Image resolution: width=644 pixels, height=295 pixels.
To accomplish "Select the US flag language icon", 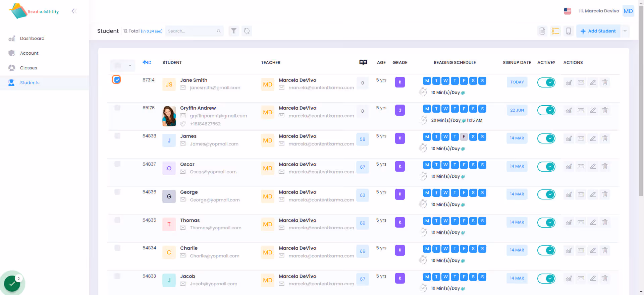I will click(568, 11).
